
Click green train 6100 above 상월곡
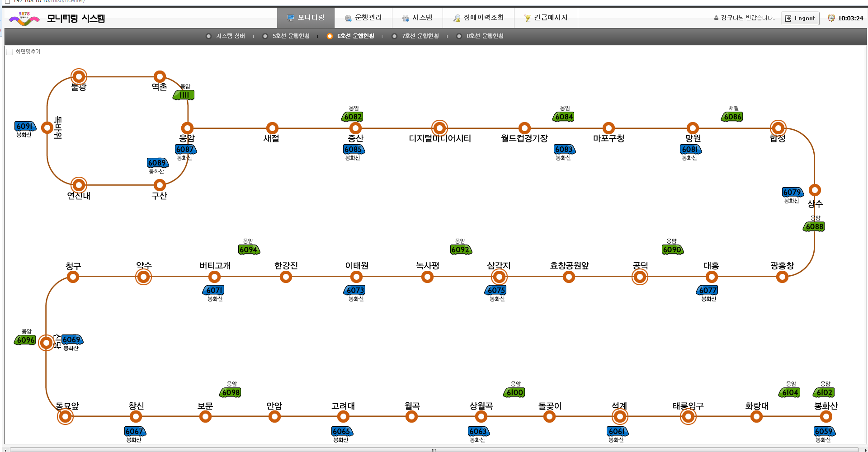[514, 393]
